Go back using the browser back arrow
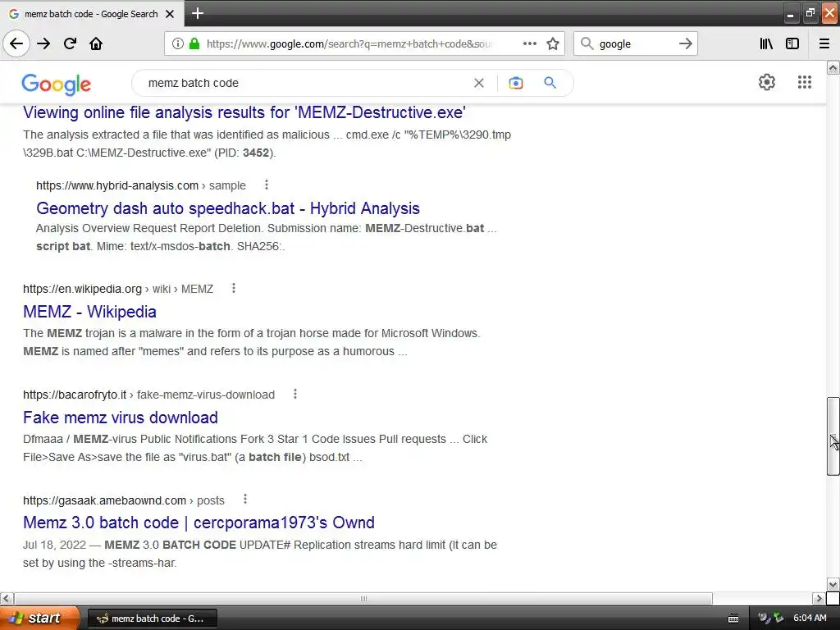The width and height of the screenshot is (840, 630). (x=16, y=43)
